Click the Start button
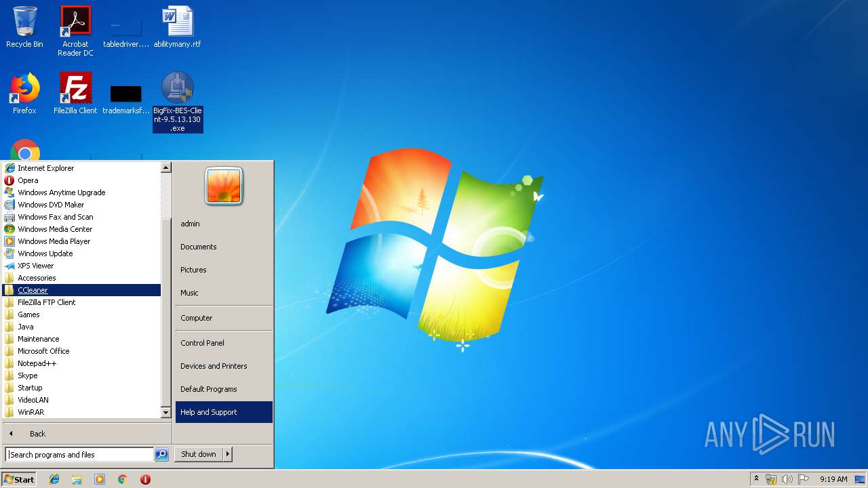Image resolution: width=868 pixels, height=488 pixels. 19,479
